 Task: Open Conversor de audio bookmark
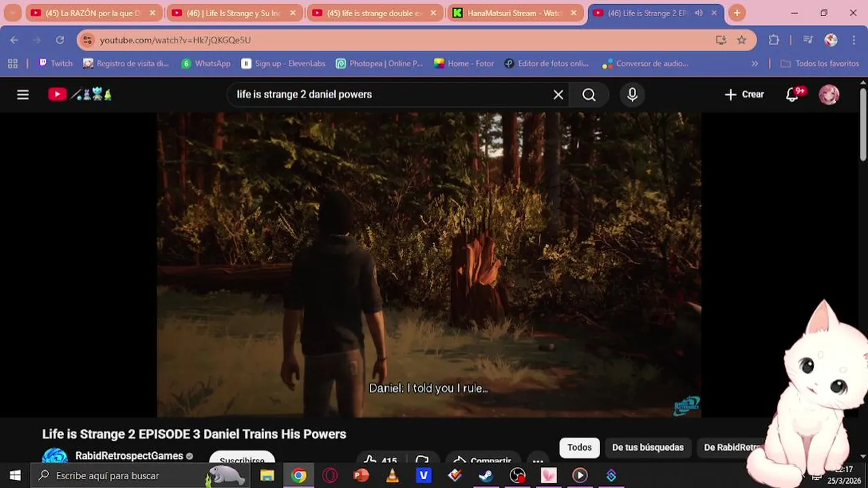[x=646, y=63]
